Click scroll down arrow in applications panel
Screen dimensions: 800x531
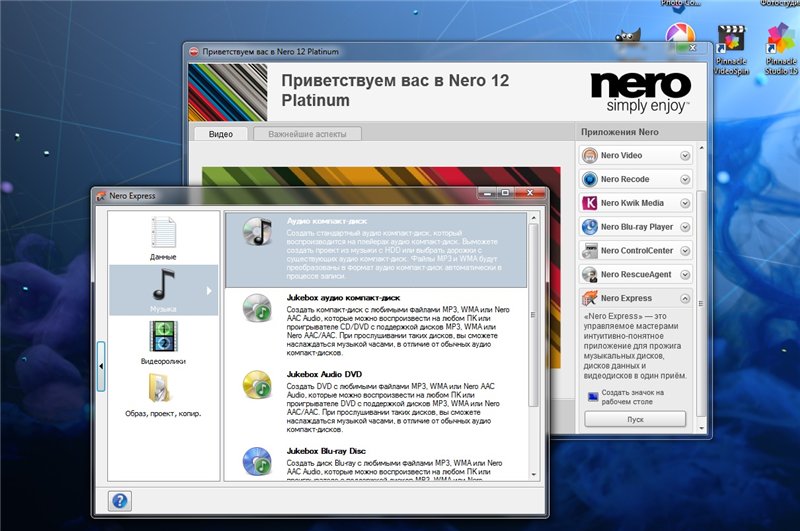tap(702, 428)
